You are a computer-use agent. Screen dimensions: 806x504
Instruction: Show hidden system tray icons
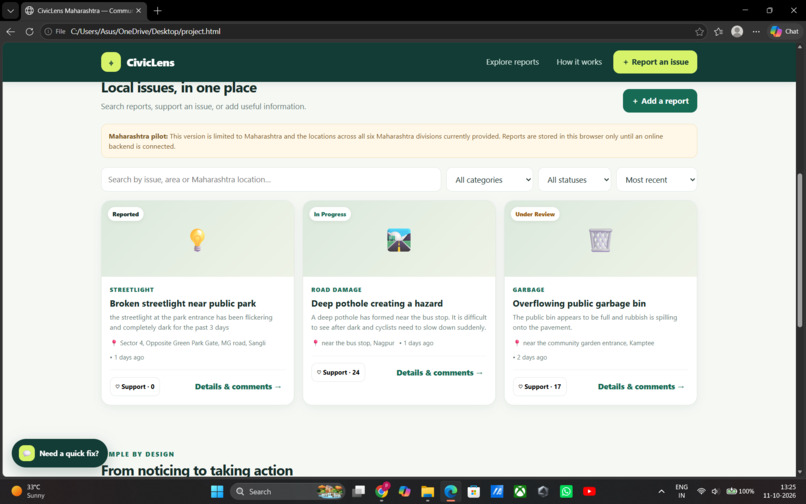[x=661, y=492]
